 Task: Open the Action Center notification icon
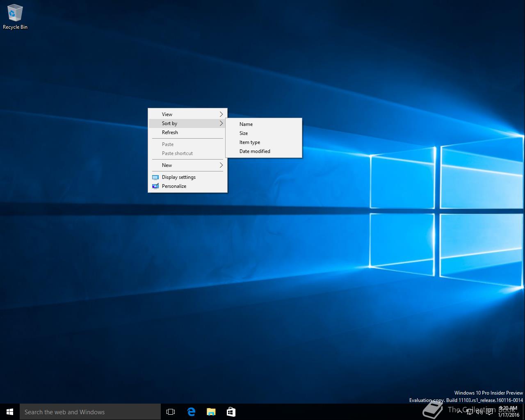(489, 412)
